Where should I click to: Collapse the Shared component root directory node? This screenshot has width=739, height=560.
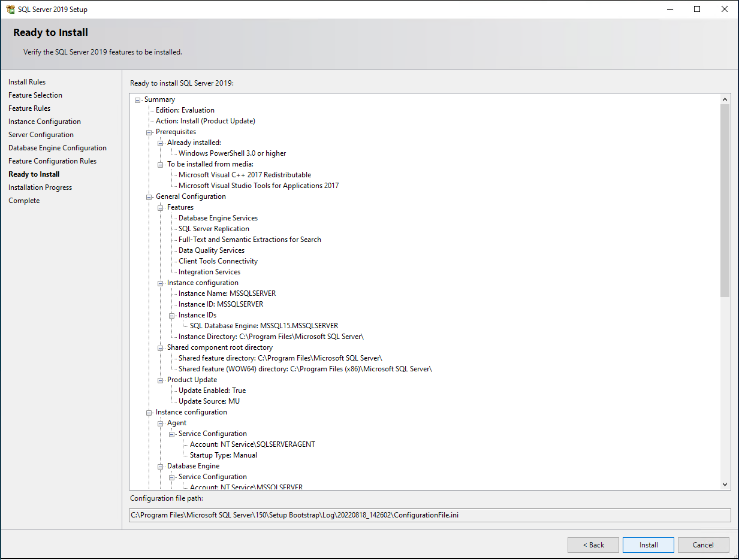(x=161, y=348)
